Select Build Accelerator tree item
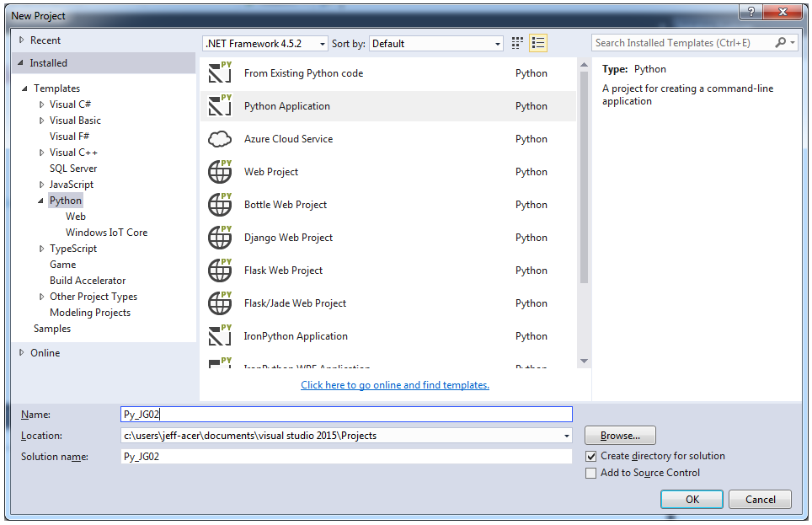Screen dimensions: 812x525 pyautogui.click(x=88, y=281)
